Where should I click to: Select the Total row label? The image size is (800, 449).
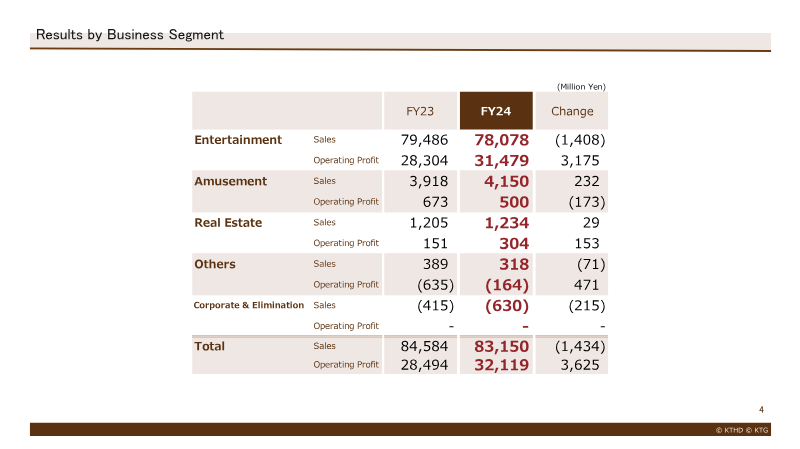pos(209,346)
